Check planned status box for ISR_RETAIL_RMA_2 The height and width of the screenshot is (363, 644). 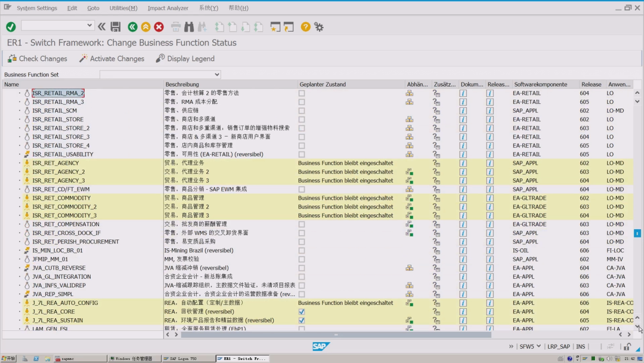tap(302, 93)
